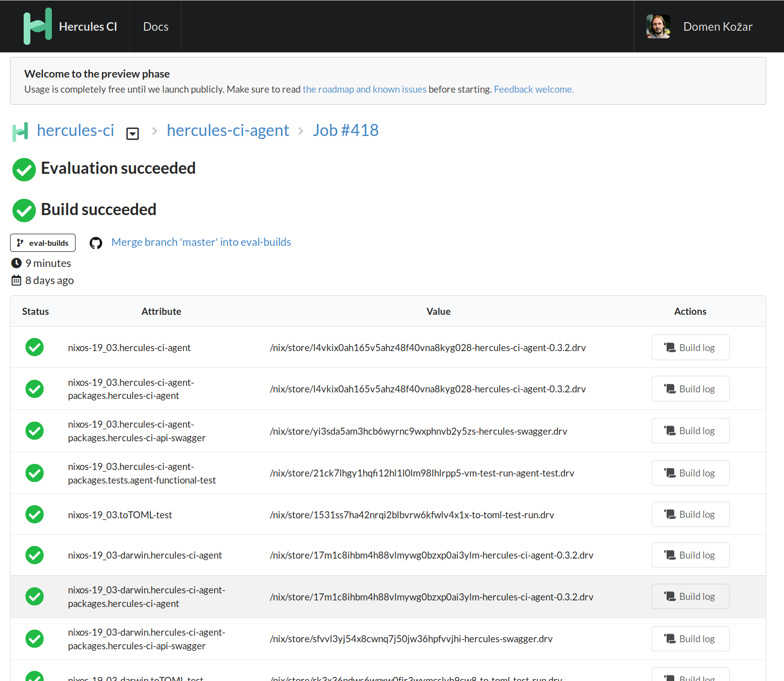784x681 pixels.
Task: Open the GitHub icon for commit
Action: tap(96, 243)
